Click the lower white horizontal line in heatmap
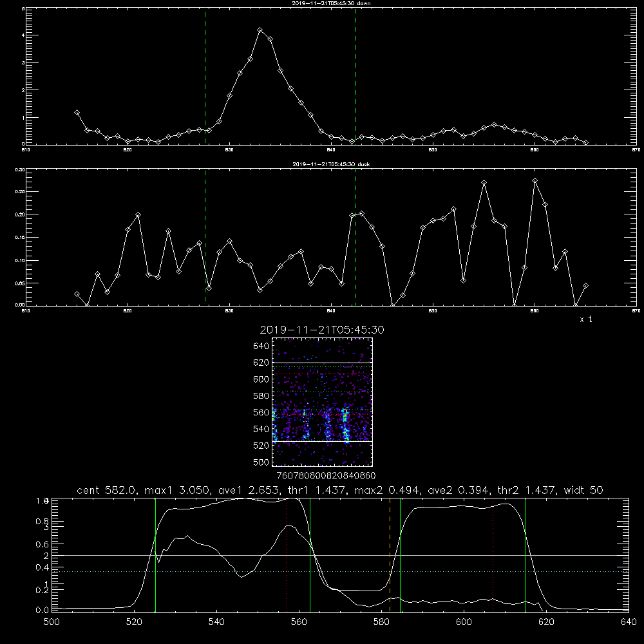The image size is (644, 644). click(322, 441)
